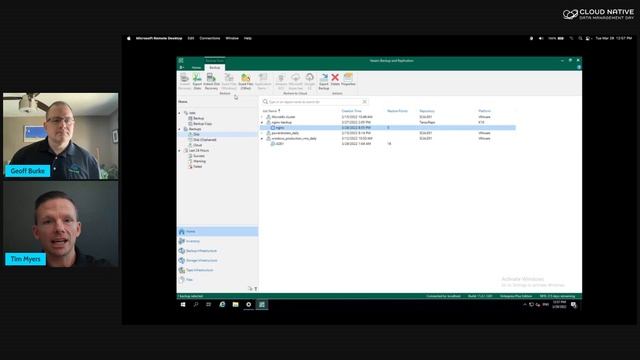Open the notification center on the taskbar
This screenshot has height=360, width=640.
[573, 304]
